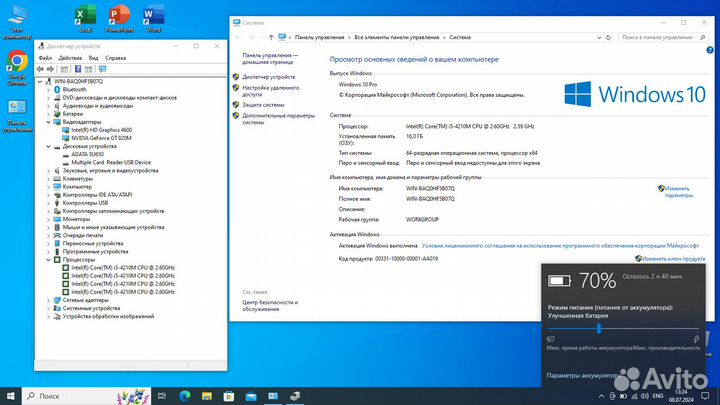Open PowerPoint desktop shortcut

tap(119, 19)
